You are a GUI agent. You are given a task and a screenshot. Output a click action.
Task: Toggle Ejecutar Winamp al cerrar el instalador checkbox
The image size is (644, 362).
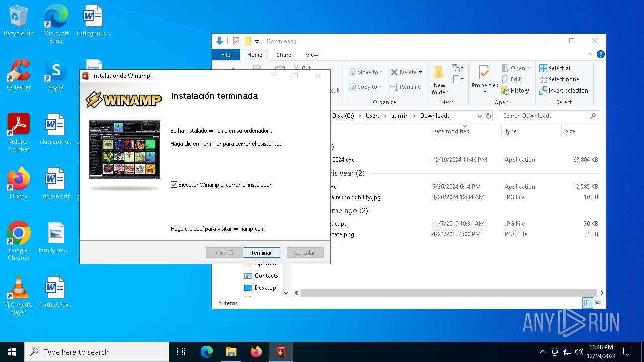click(174, 185)
